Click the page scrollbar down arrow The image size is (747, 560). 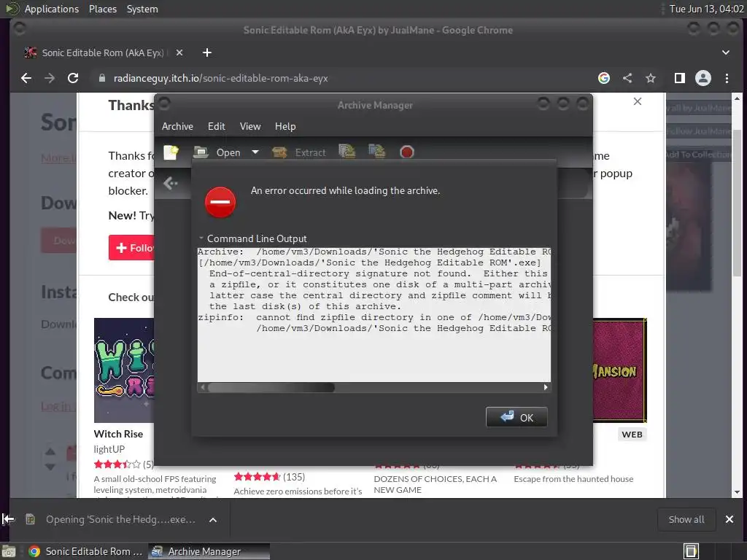pyautogui.click(x=738, y=492)
